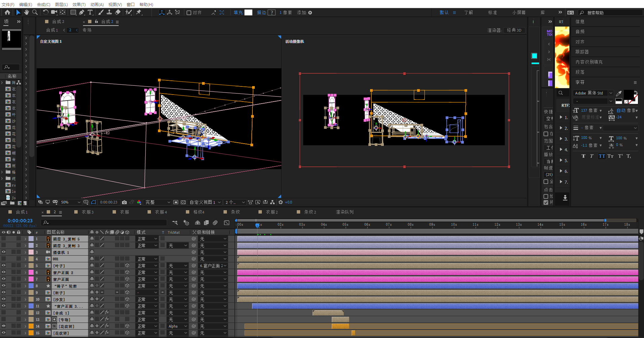The width and height of the screenshot is (644, 338).
Task: Open the 50% magnification dropdown
Action: pyautogui.click(x=71, y=202)
